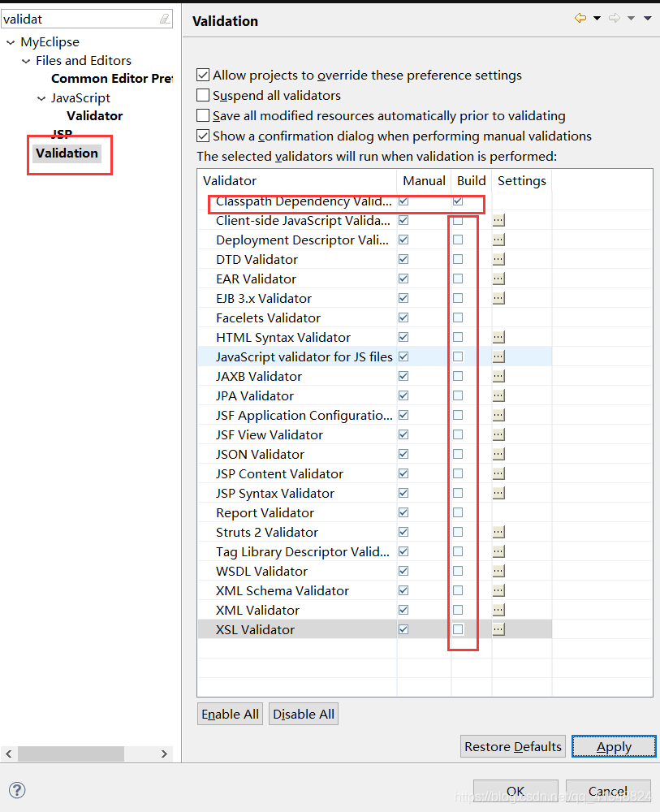Open settings for JavaScript validator for JS files

tap(498, 356)
